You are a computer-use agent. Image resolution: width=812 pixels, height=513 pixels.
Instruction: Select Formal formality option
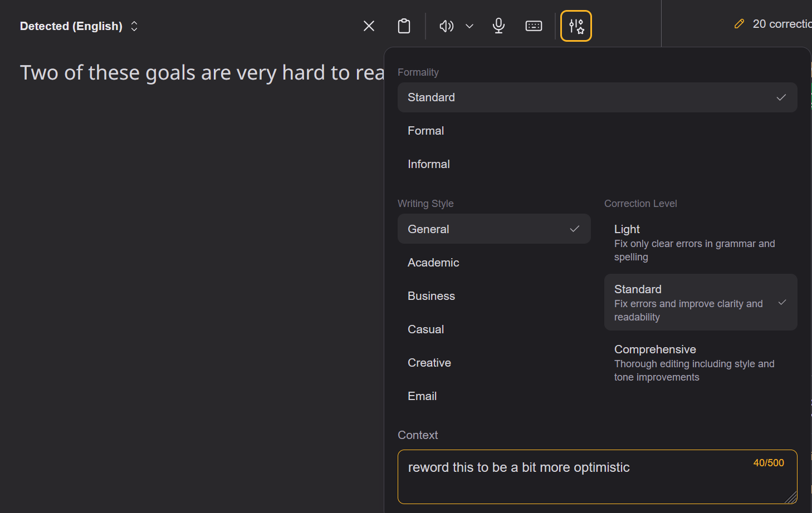(x=426, y=131)
